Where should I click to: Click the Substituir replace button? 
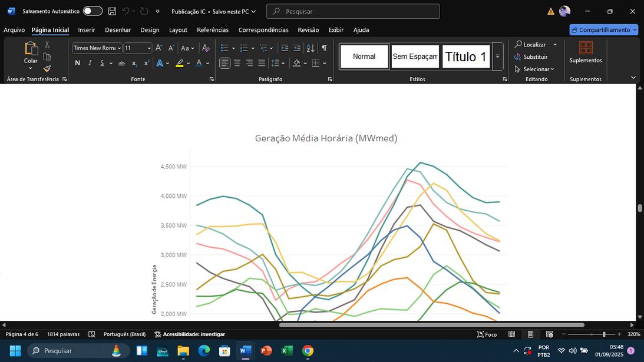click(x=531, y=57)
